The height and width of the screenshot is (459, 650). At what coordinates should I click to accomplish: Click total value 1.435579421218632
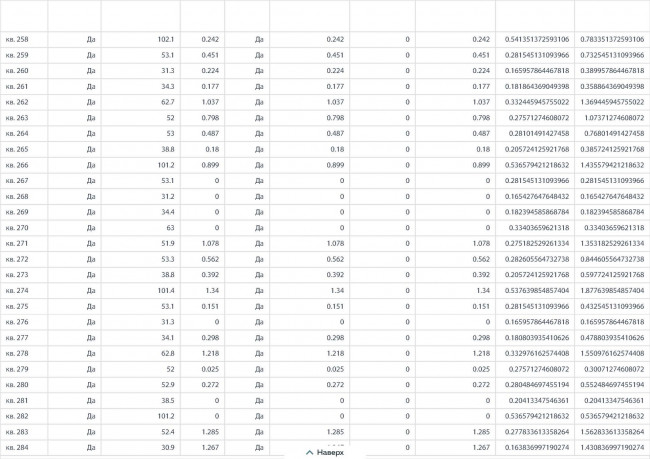tap(612, 165)
